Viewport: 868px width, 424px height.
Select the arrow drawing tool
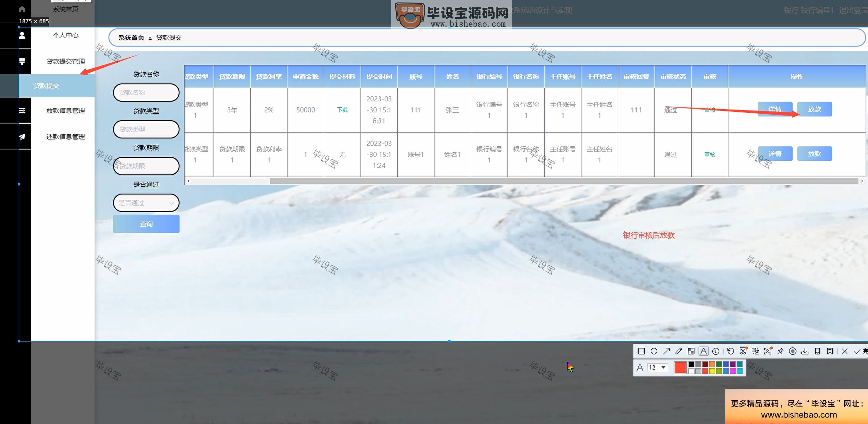[666, 351]
